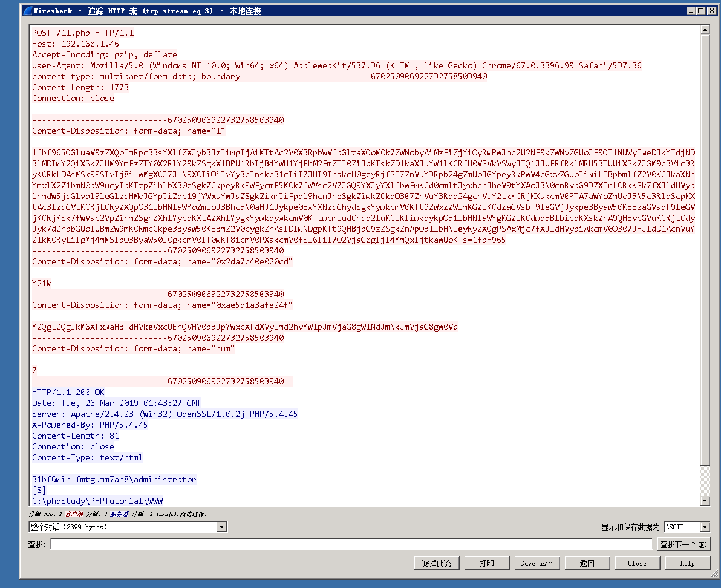Screen dimensions: 721x588
Task: Click the "Content-Length: 1773" header line
Action: tap(80, 87)
